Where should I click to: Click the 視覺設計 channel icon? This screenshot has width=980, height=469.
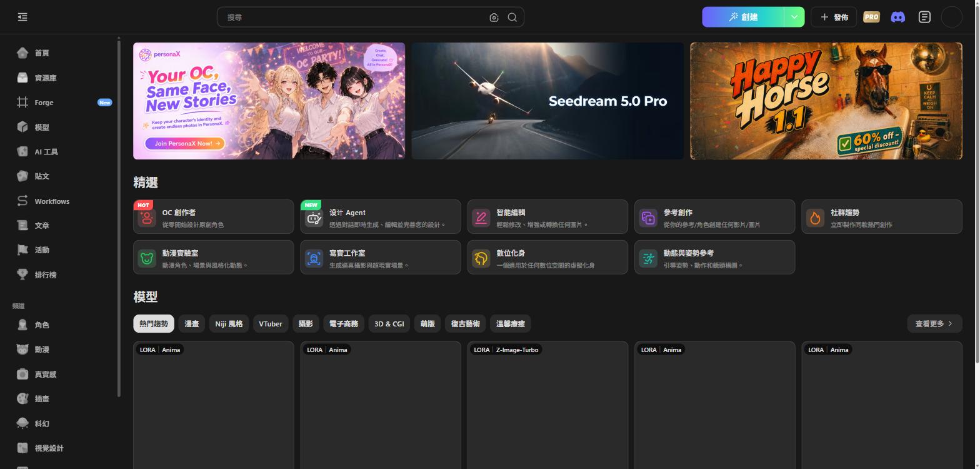pos(22,448)
